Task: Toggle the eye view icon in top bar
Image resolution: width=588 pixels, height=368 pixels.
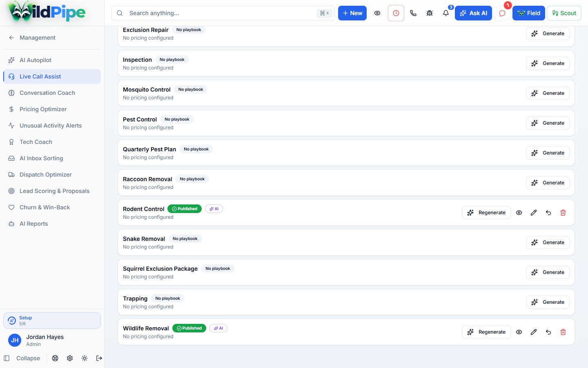Action: (x=377, y=13)
